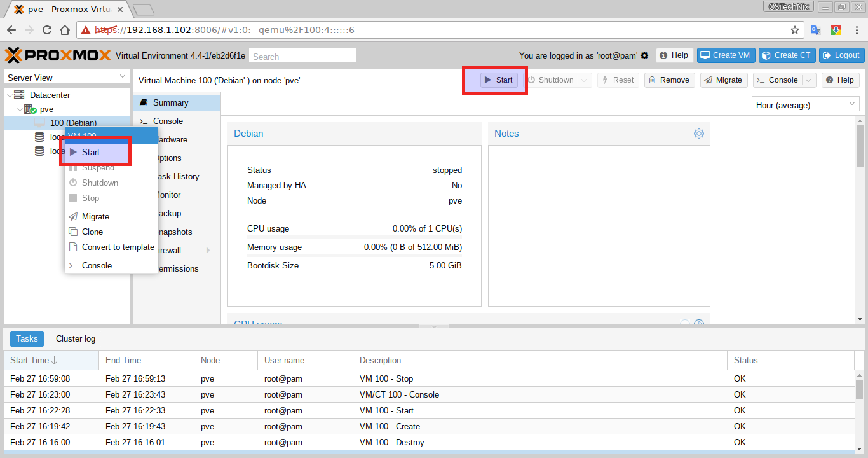The image size is (868, 458).
Task: Collapse the Datacenter tree node
Action: [x=10, y=95]
